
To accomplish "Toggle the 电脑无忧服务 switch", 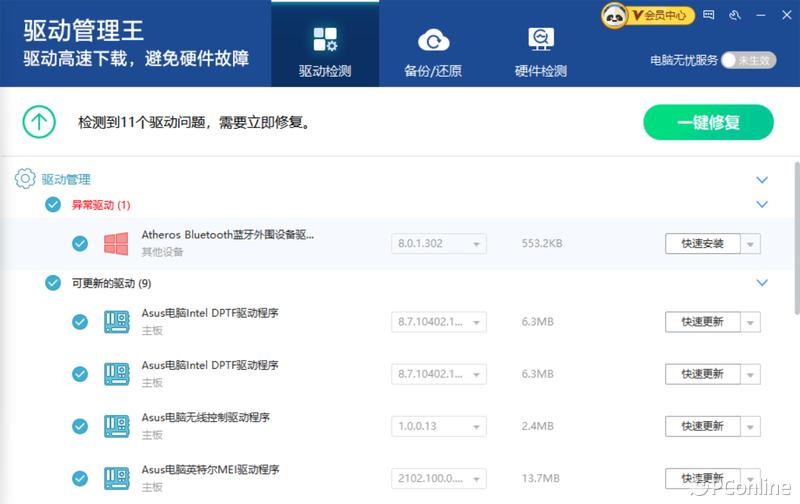I will (749, 60).
